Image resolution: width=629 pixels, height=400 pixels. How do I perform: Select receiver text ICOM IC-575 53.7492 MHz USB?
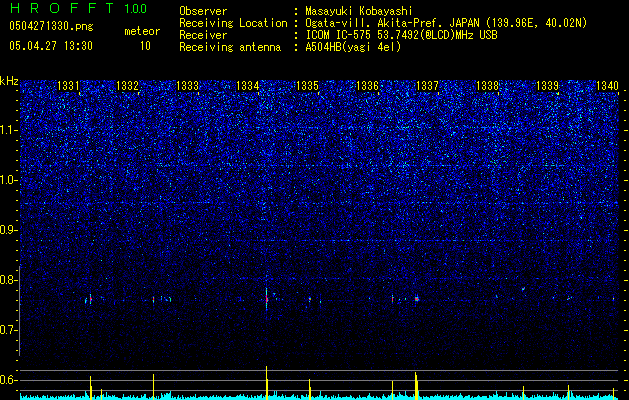[x=401, y=35]
